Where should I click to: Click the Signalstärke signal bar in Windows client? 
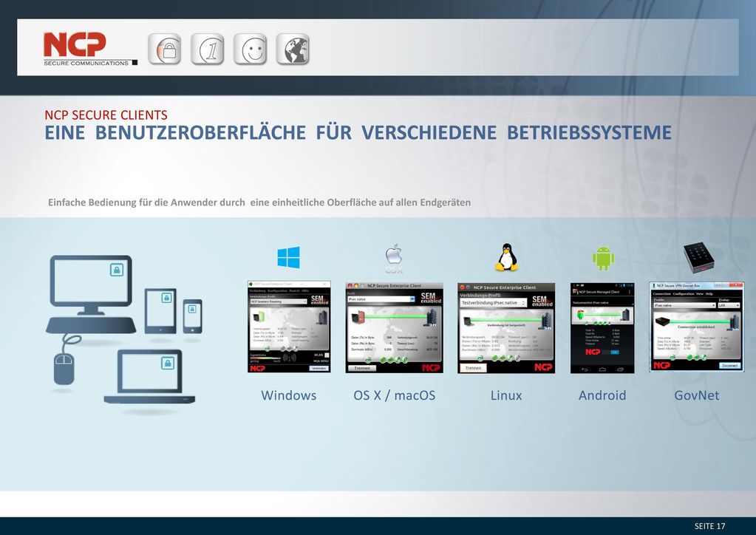pos(265,358)
